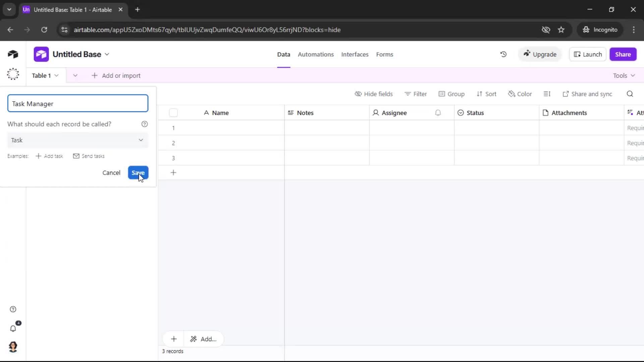This screenshot has height=362, width=644.
Task: Open the purple Untitled Base icon
Action: pos(41,54)
